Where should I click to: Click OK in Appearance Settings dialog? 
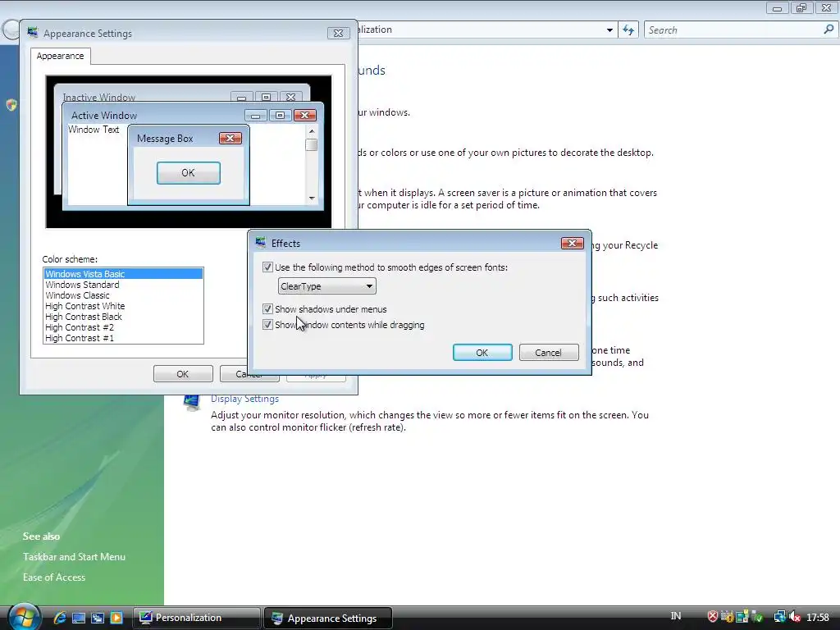pyautogui.click(x=183, y=374)
